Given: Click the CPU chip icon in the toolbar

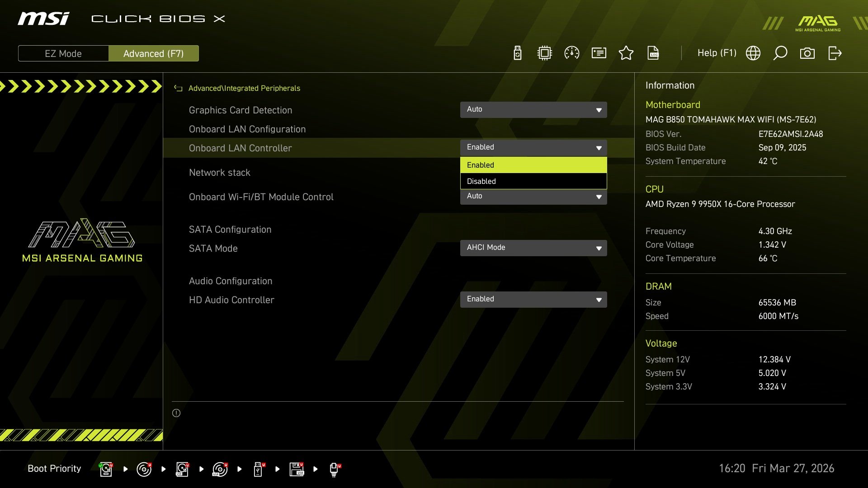Looking at the screenshot, I should (x=545, y=53).
